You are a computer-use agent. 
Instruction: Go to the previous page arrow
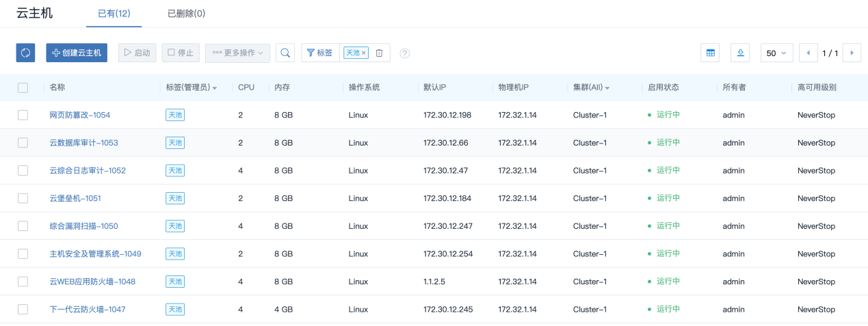pyautogui.click(x=808, y=53)
